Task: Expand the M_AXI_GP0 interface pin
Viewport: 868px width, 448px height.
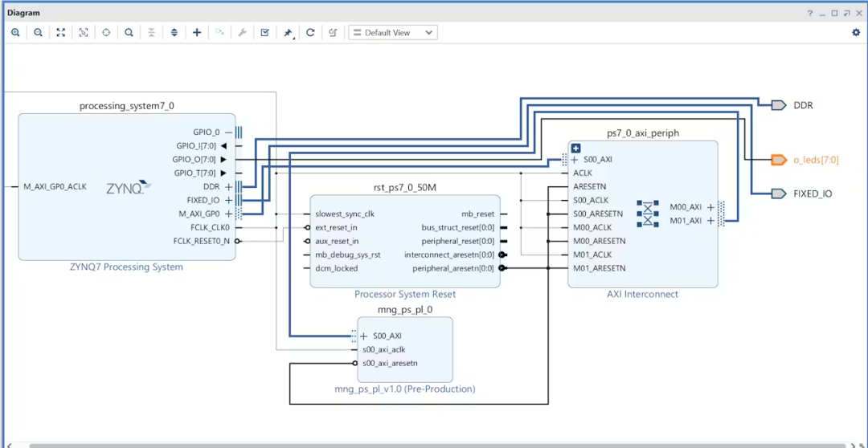Action: [x=228, y=214]
